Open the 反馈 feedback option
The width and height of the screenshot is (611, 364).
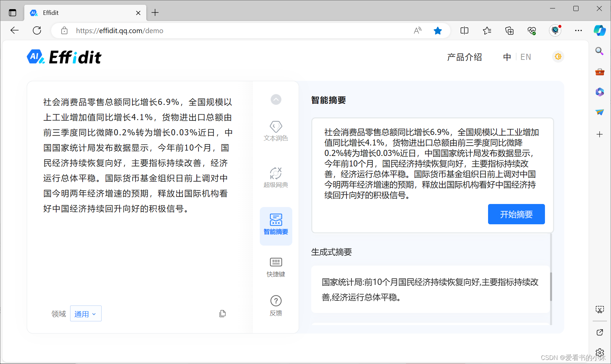coord(276,306)
